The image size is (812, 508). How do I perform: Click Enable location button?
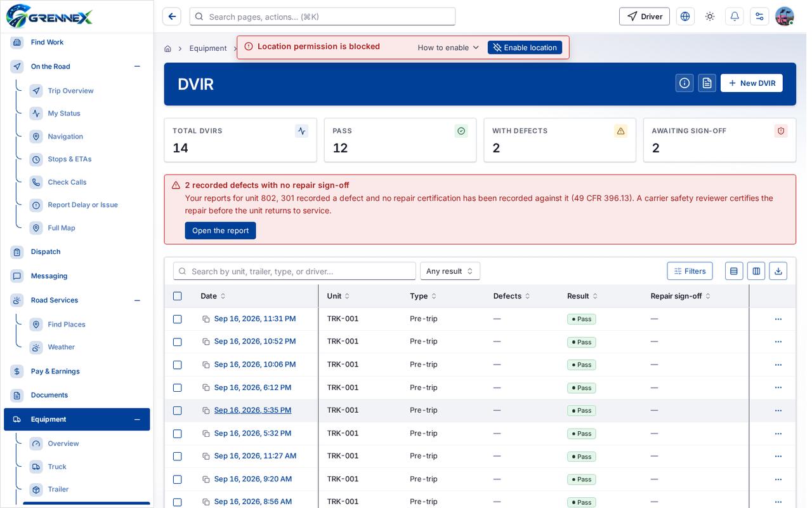click(525, 48)
